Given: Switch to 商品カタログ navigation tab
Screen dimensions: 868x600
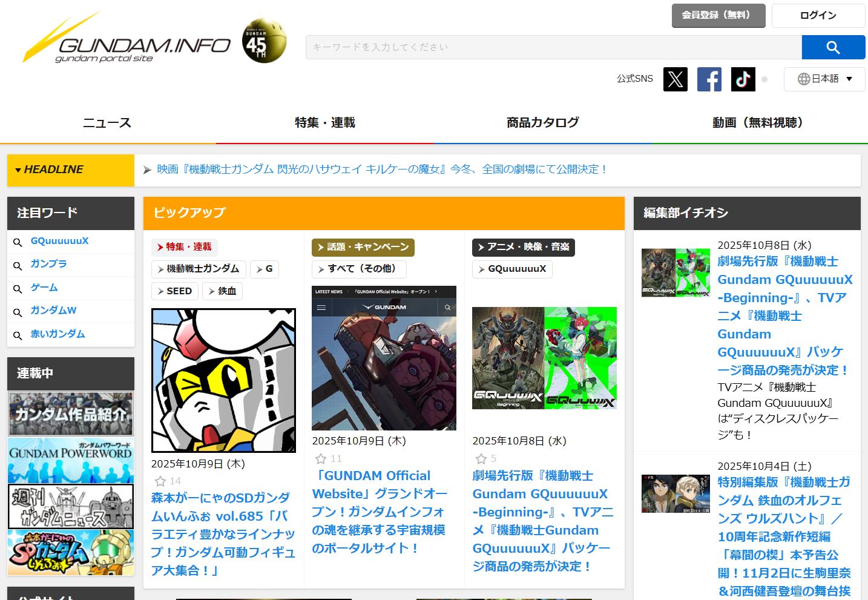Looking at the screenshot, I should [x=542, y=123].
